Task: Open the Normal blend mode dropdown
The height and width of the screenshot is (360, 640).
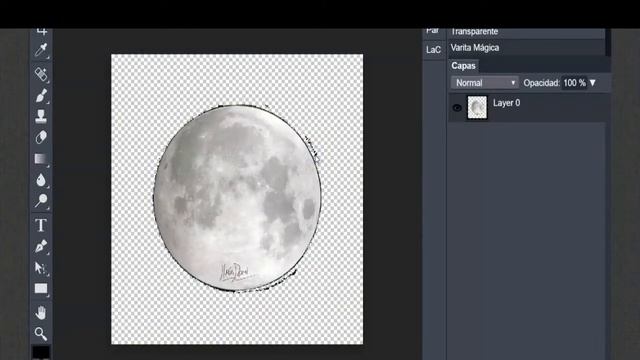Action: 484,83
